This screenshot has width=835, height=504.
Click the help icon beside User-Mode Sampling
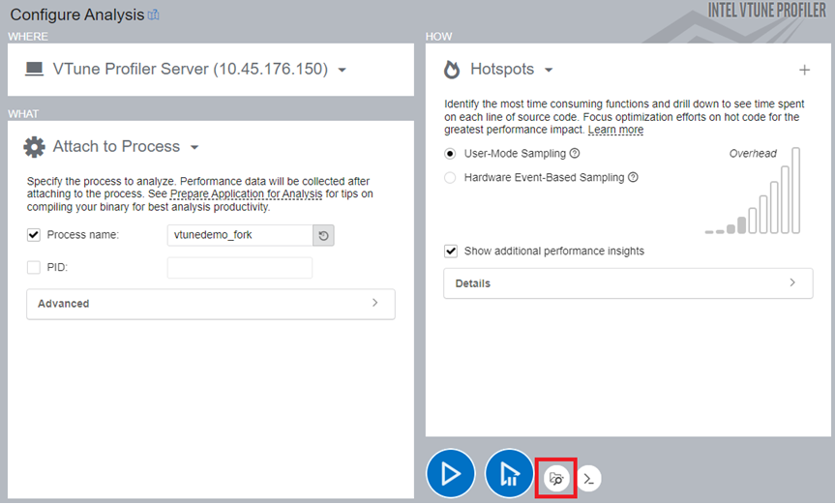[575, 154]
